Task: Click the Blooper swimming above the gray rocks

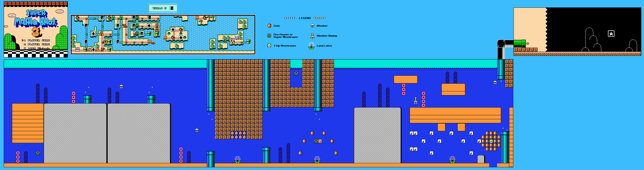Action: click(121, 87)
